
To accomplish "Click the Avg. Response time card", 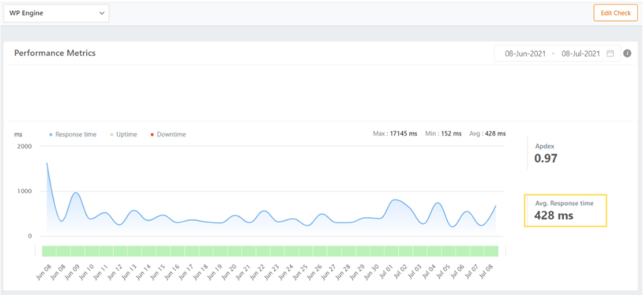I will point(565,210).
